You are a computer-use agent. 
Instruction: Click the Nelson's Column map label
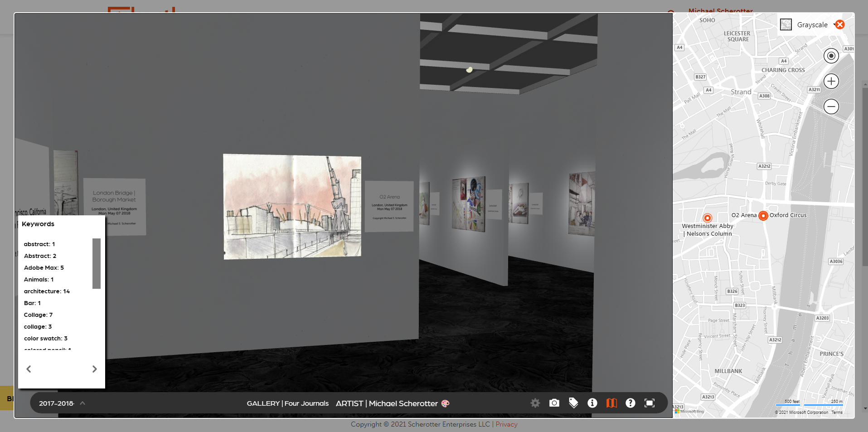click(709, 234)
